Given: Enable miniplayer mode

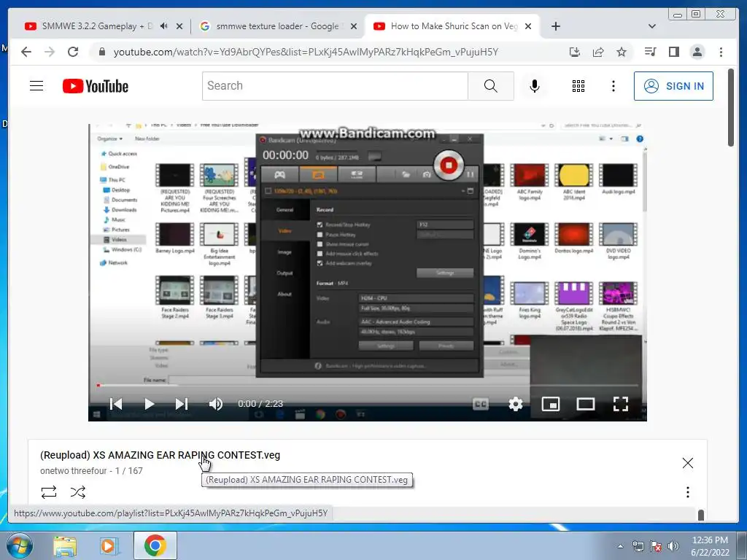Looking at the screenshot, I should (551, 404).
